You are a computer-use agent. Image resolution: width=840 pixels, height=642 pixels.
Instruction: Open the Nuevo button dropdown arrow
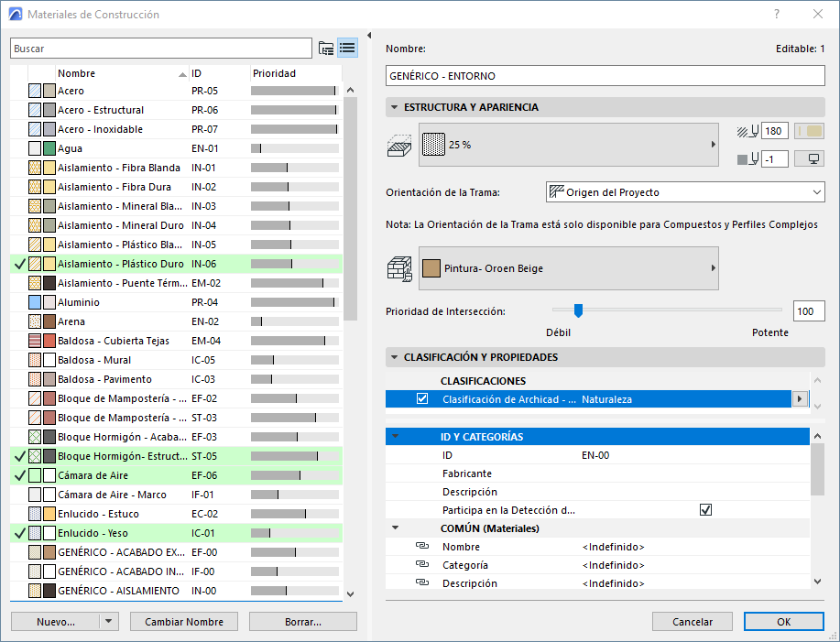[108, 622]
